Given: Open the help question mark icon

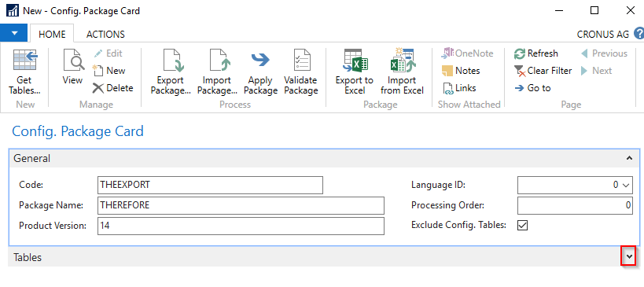Looking at the screenshot, I should click(638, 34).
